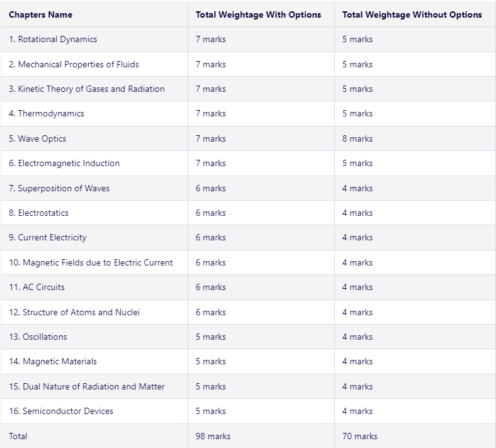The image size is (496, 448).
Task: Click '7 marks' in Wave Optics row
Action: 211,138
